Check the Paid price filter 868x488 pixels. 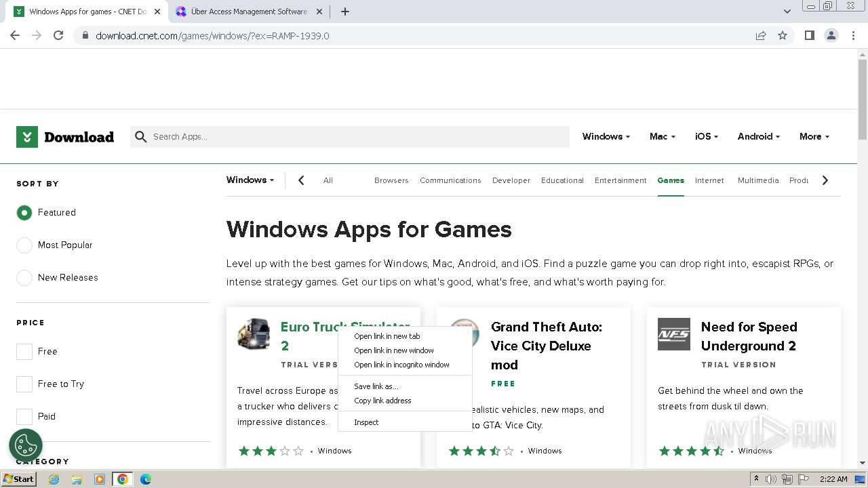[x=24, y=416]
